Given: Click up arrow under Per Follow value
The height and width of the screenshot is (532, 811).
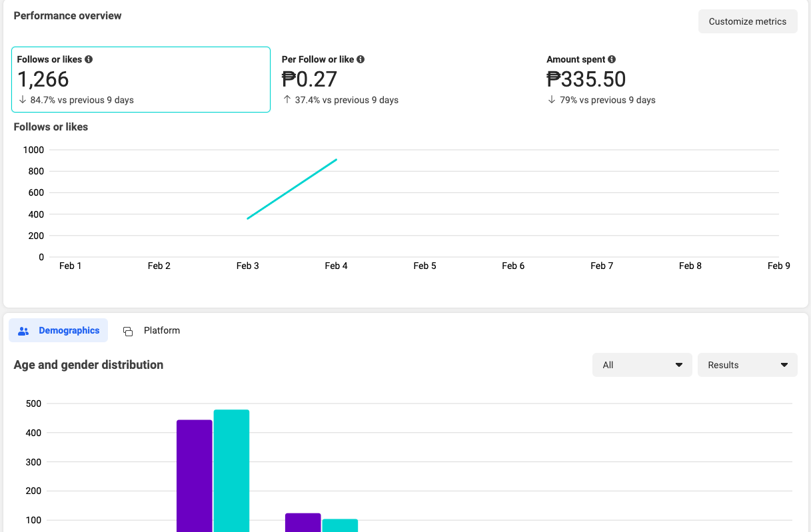Looking at the screenshot, I should tap(287, 100).
